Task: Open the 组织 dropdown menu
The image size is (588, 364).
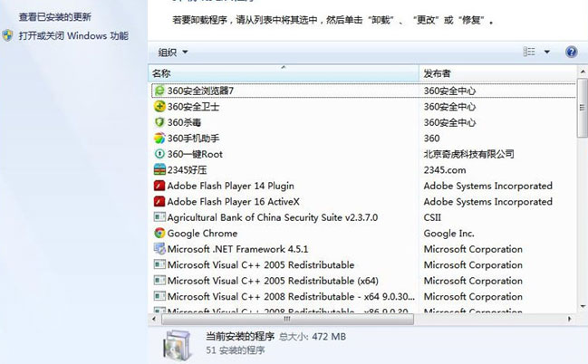Action: 173,53
